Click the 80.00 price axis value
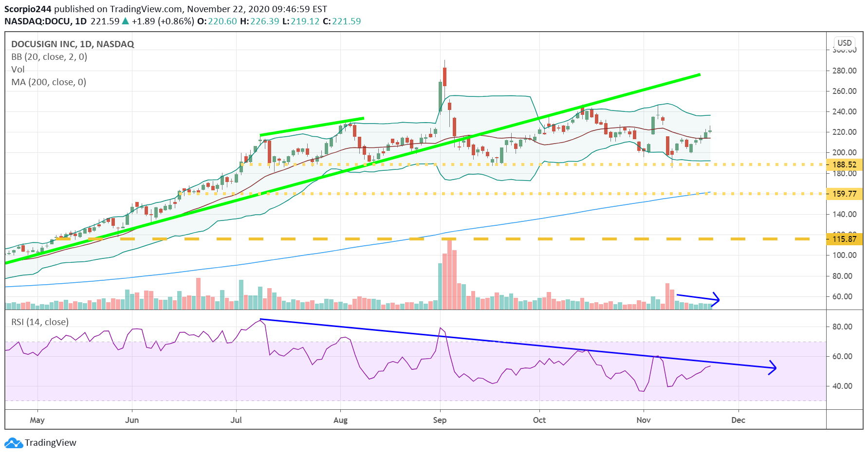The image size is (868, 456). tap(842, 276)
